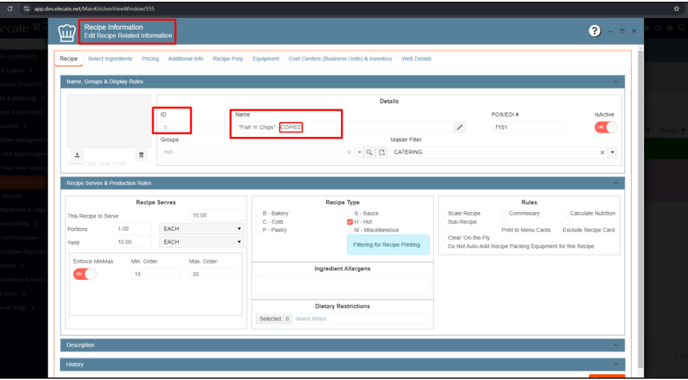Click the recipe Name field

click(x=344, y=127)
